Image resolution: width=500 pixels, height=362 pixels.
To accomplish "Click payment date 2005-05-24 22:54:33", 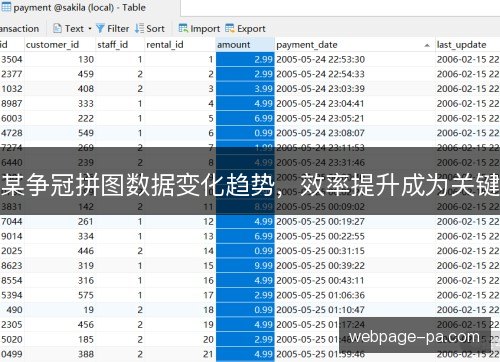I will [x=355, y=74].
